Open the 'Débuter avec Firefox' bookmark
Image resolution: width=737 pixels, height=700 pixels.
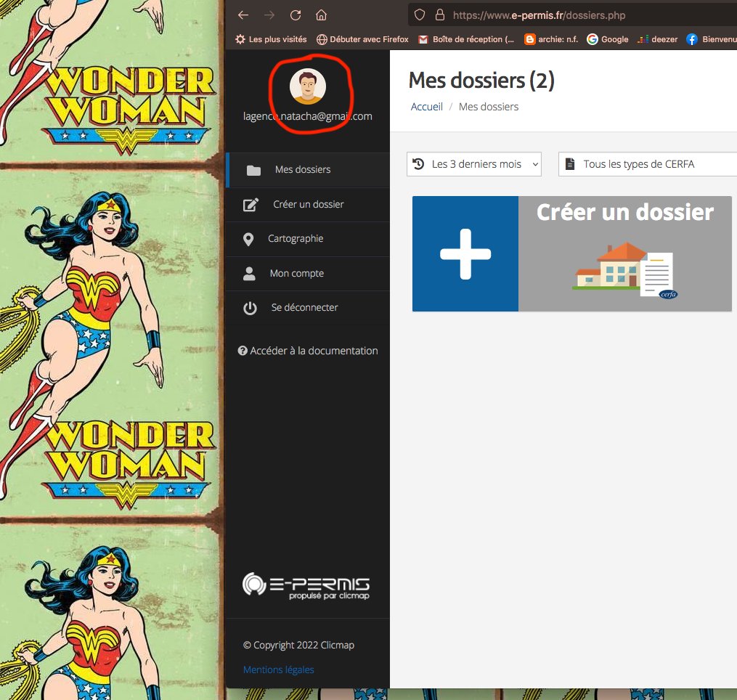(x=362, y=39)
